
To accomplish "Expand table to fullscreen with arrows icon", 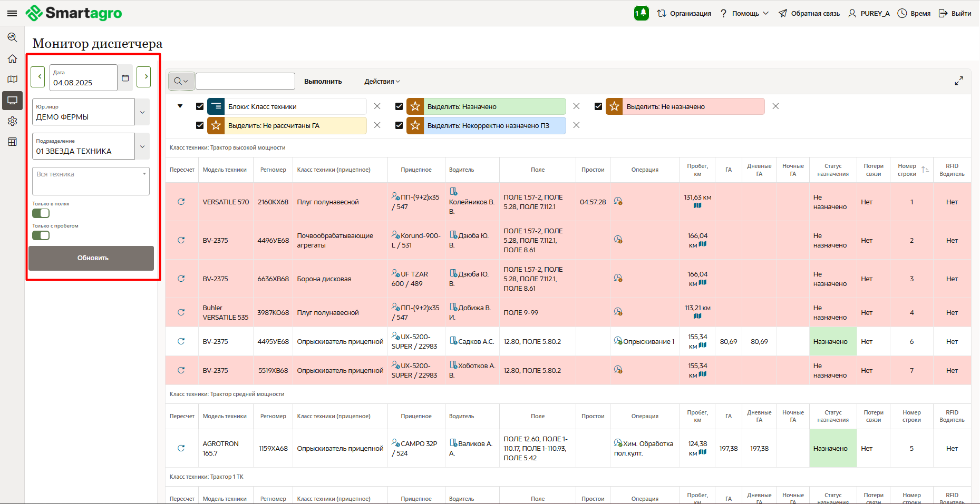I will 958,81.
